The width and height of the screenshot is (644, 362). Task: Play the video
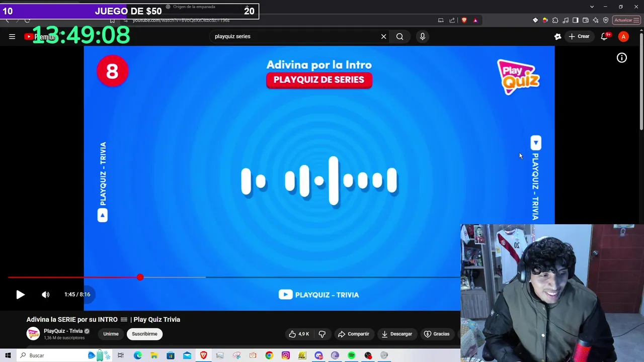[x=20, y=295]
